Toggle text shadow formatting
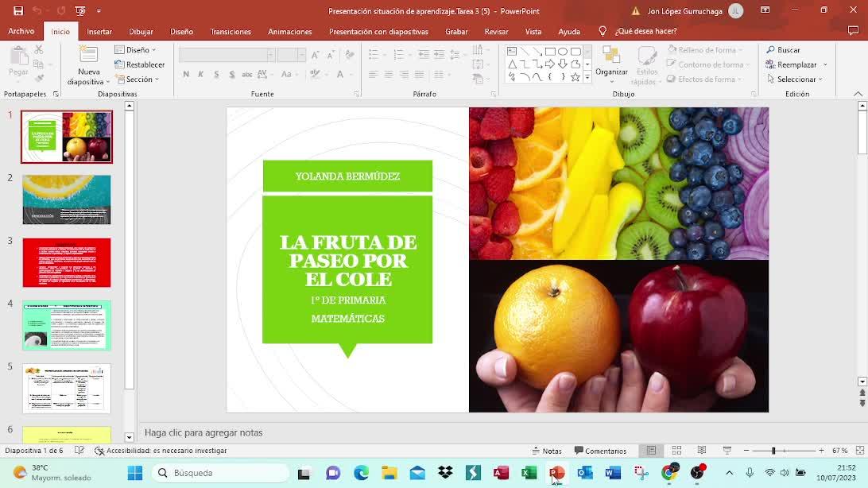Image resolution: width=868 pixels, height=488 pixels. tap(231, 74)
